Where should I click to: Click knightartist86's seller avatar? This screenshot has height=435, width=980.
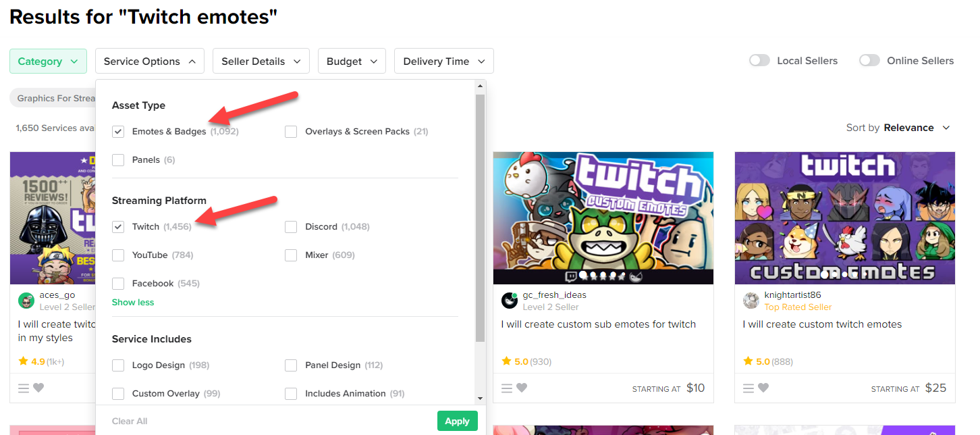(751, 301)
